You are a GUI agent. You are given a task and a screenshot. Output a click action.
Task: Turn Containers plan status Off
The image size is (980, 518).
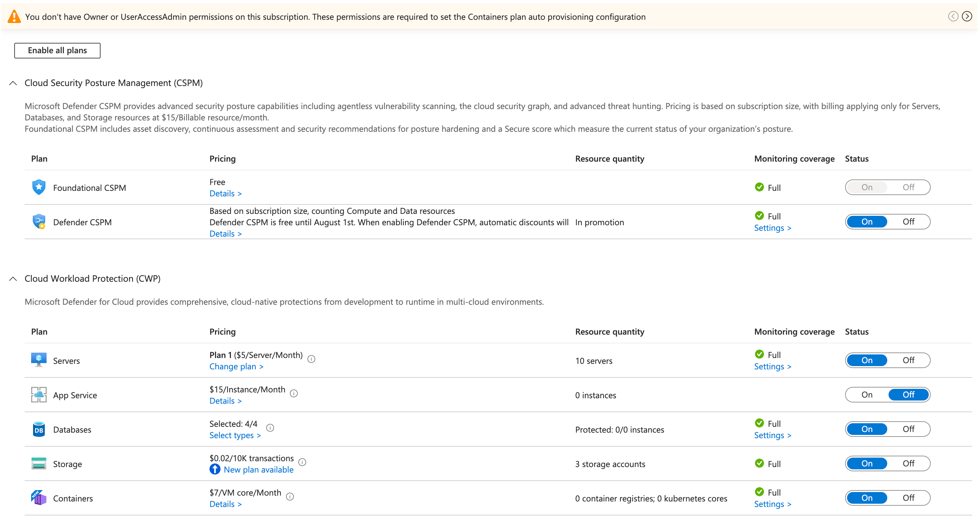tap(908, 498)
